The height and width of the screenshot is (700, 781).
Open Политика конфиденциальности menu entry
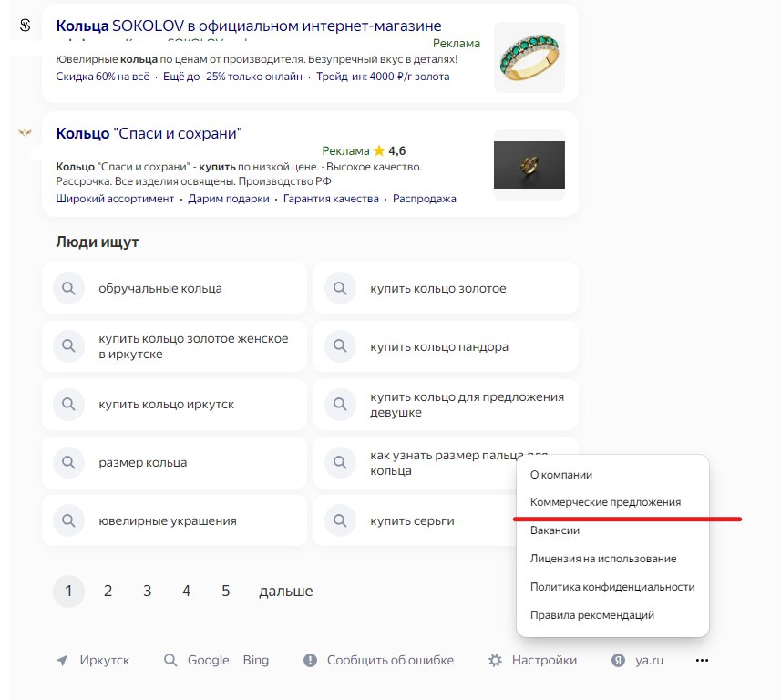pyautogui.click(x=612, y=587)
